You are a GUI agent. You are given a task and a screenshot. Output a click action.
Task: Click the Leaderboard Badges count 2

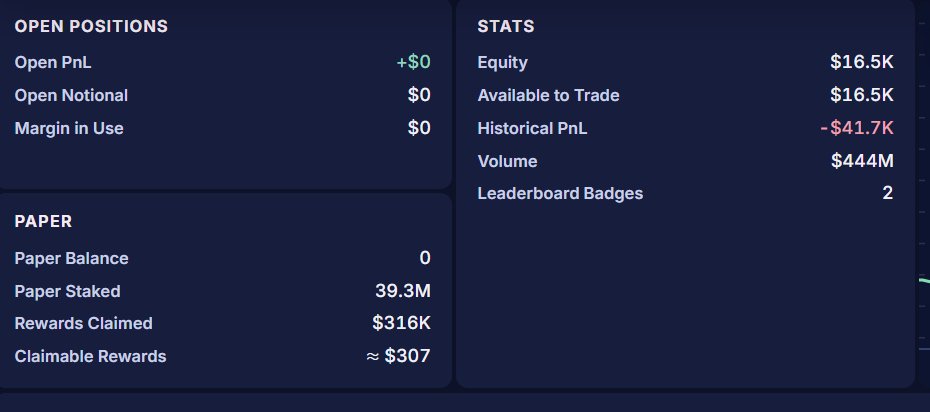[x=888, y=193]
